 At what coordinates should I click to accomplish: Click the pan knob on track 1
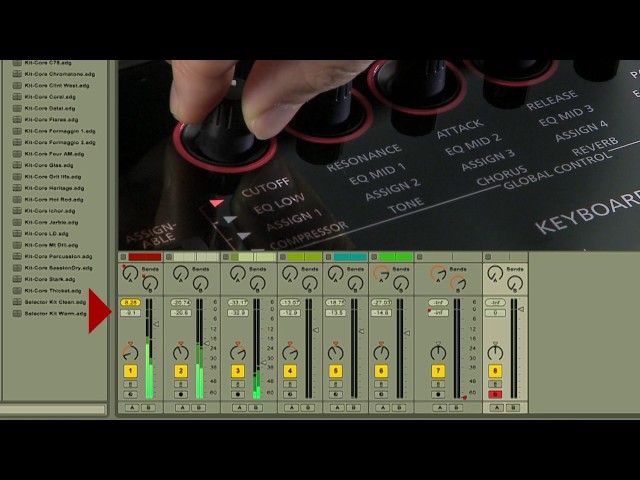point(131,352)
